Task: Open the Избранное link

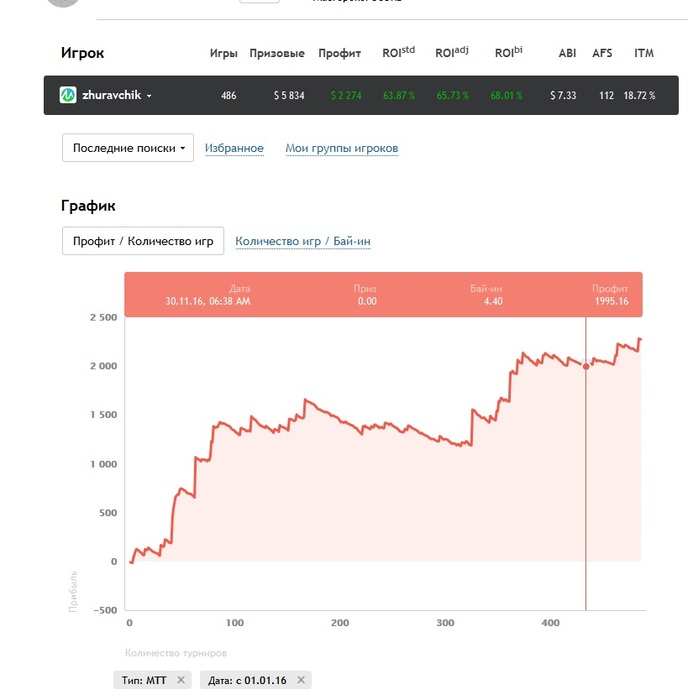Action: click(x=234, y=148)
